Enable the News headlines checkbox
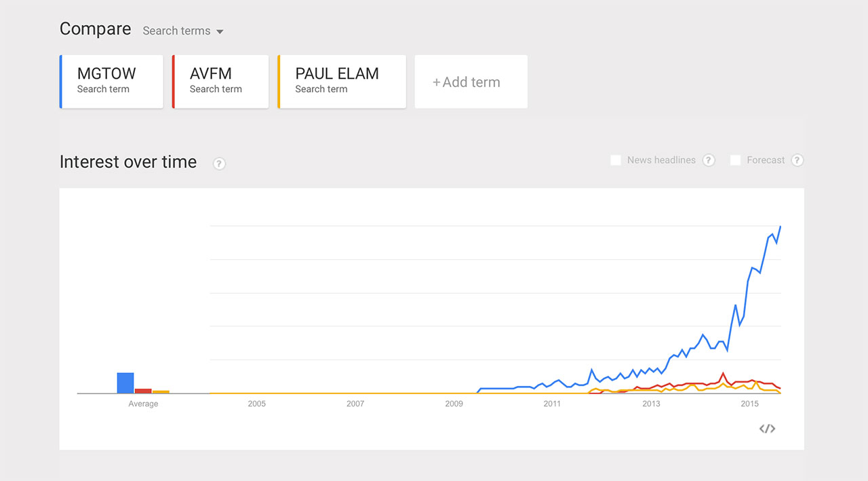This screenshot has height=481, width=868. pyautogui.click(x=616, y=161)
